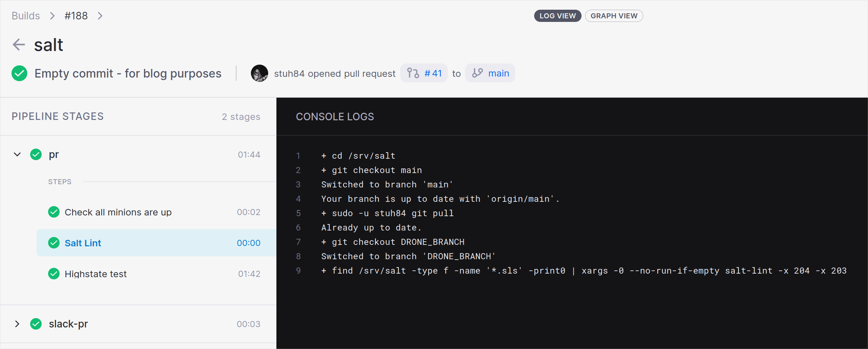Select the Highstate test step
The width and height of the screenshot is (868, 349).
point(95,274)
